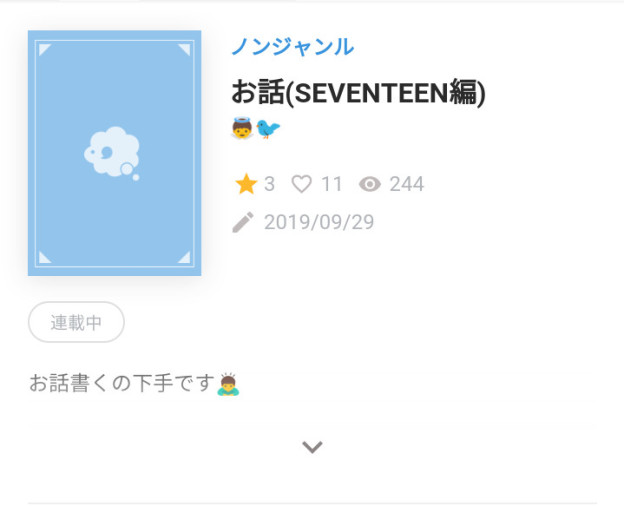
Task: Click the like count 11
Action: (332, 184)
